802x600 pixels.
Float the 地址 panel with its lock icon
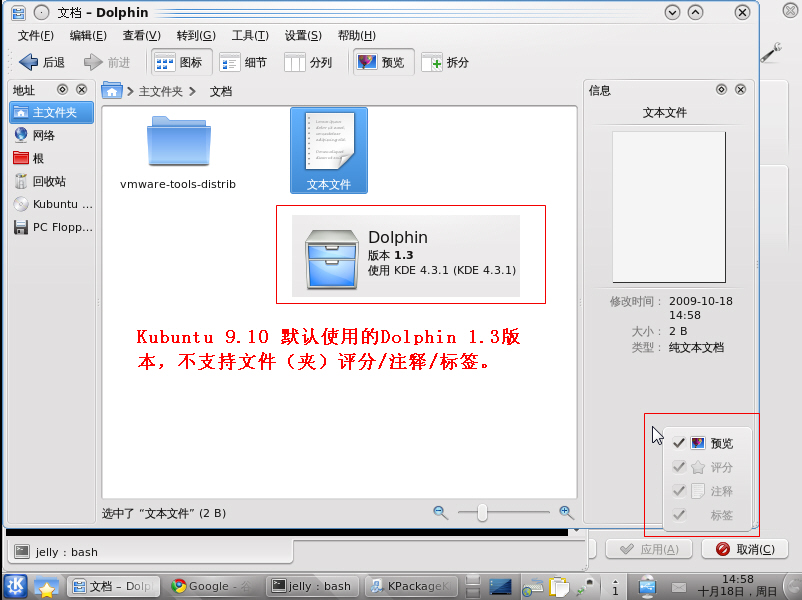click(x=62, y=90)
